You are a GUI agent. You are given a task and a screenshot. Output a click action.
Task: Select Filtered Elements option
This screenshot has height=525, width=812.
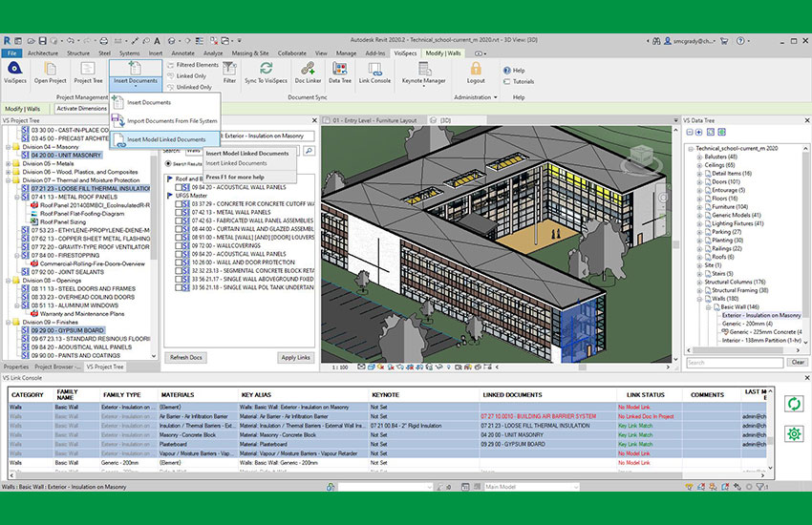coord(192,65)
